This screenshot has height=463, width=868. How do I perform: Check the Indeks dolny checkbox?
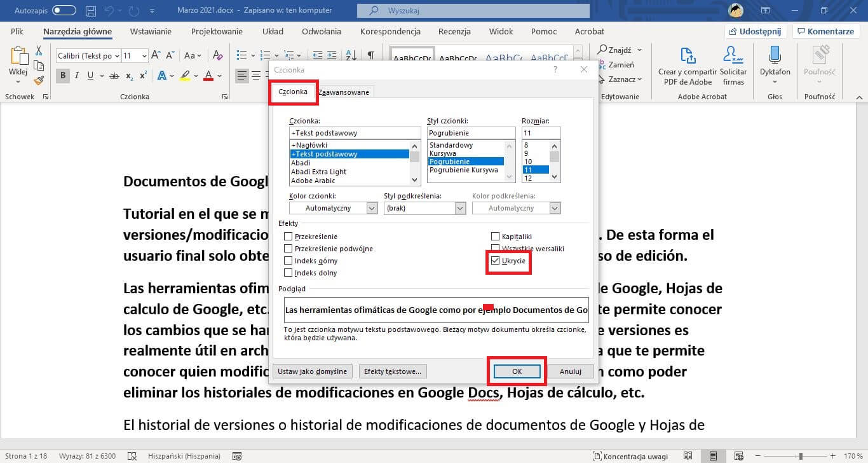(288, 273)
